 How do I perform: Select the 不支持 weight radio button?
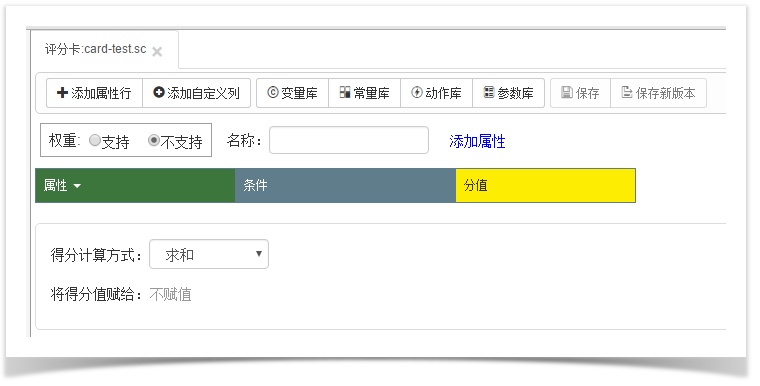coord(154,141)
